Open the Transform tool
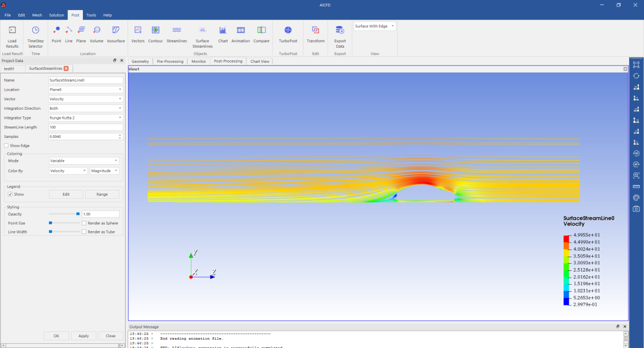This screenshot has width=644, height=348. [315, 35]
